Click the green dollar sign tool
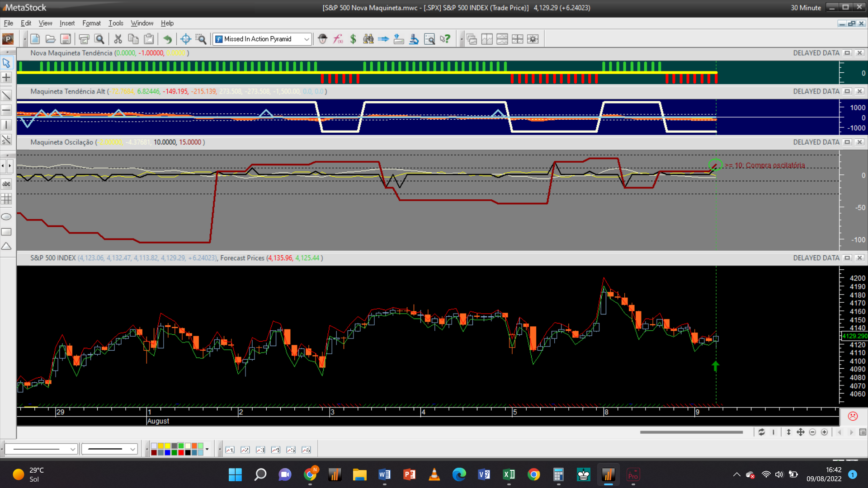This screenshot has height=488, width=868. (353, 39)
